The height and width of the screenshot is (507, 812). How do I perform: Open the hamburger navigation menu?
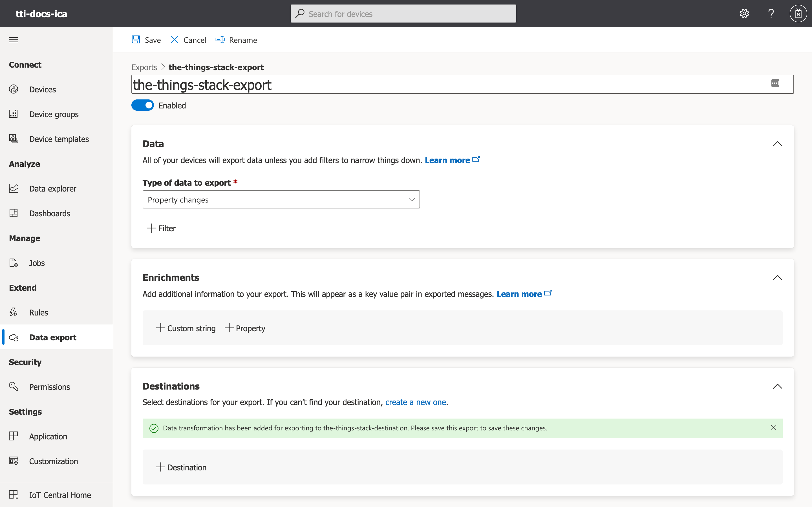pos(14,39)
